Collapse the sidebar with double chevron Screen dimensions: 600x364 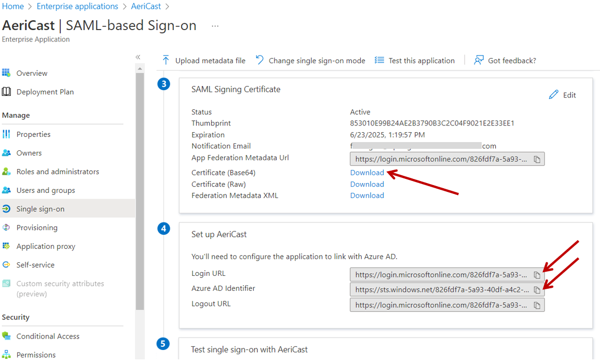[138, 57]
